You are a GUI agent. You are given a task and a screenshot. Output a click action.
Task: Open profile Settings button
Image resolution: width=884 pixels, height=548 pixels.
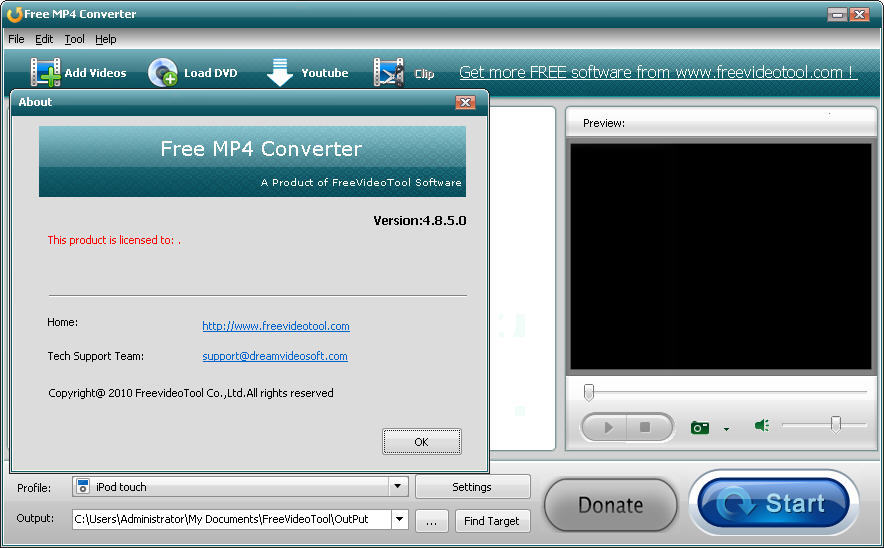click(x=472, y=487)
